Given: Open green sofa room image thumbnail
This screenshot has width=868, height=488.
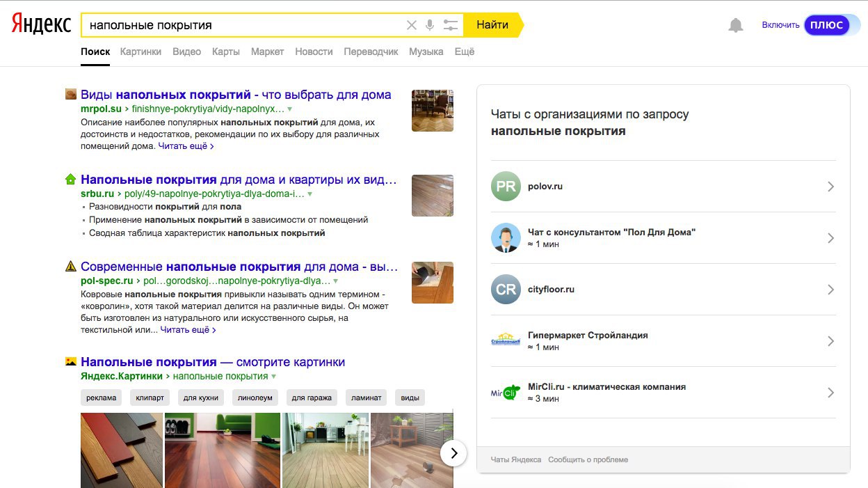Looking at the screenshot, I should 223,450.
